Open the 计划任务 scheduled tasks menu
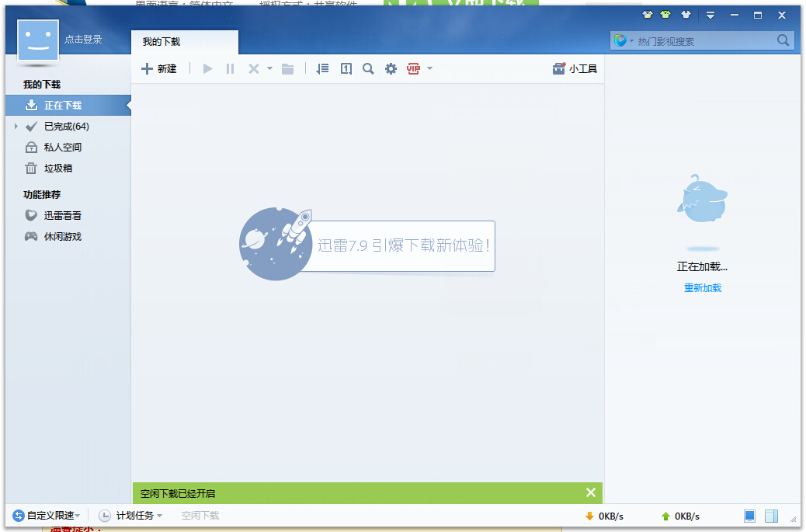This screenshot has width=806, height=532. coord(130,516)
